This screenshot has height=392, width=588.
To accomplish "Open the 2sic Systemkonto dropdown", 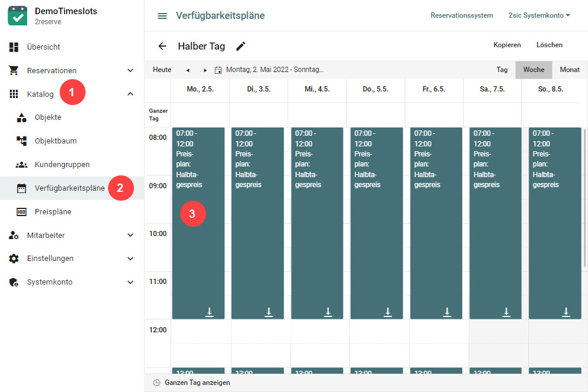I will [539, 15].
